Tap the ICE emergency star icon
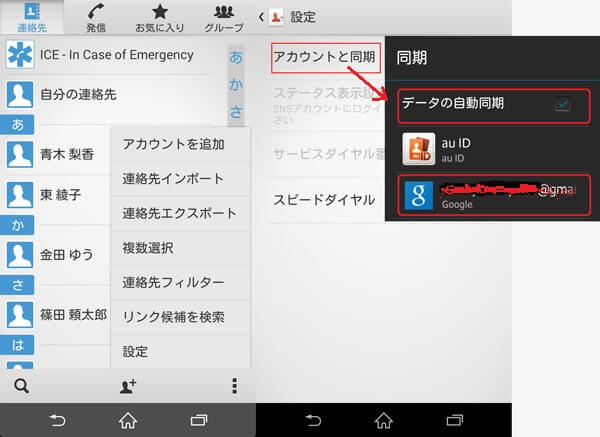This screenshot has height=437, width=600. (20, 55)
